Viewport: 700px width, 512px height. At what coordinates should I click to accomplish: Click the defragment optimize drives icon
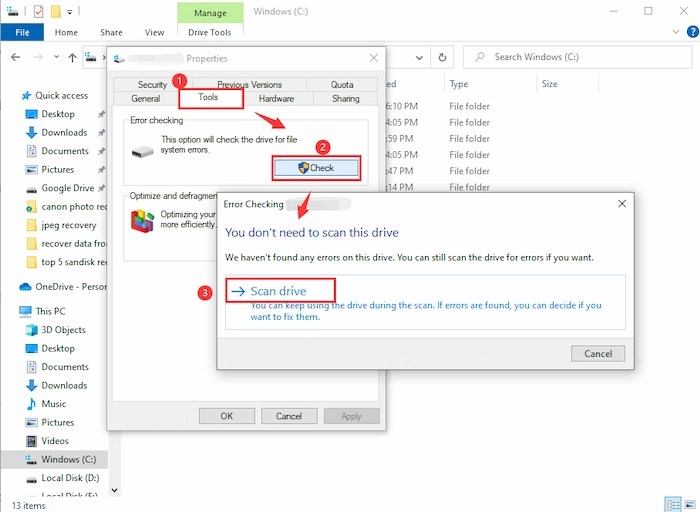[142, 221]
